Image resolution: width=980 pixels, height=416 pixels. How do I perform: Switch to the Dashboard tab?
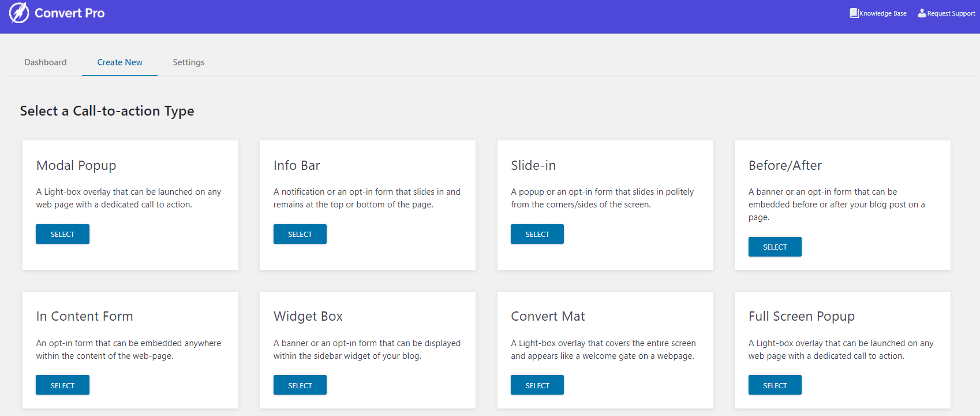pos(45,62)
